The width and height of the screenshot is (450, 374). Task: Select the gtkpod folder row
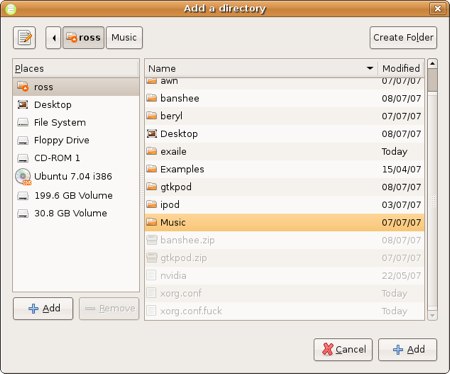click(285, 187)
